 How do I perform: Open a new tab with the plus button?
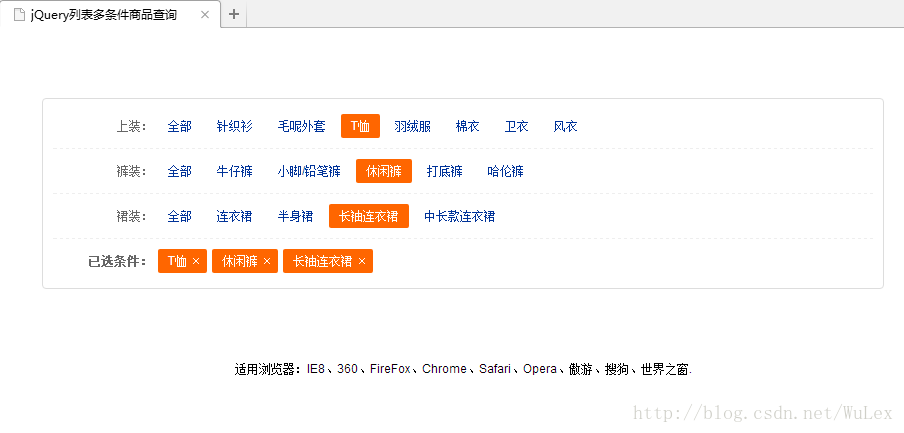233,14
